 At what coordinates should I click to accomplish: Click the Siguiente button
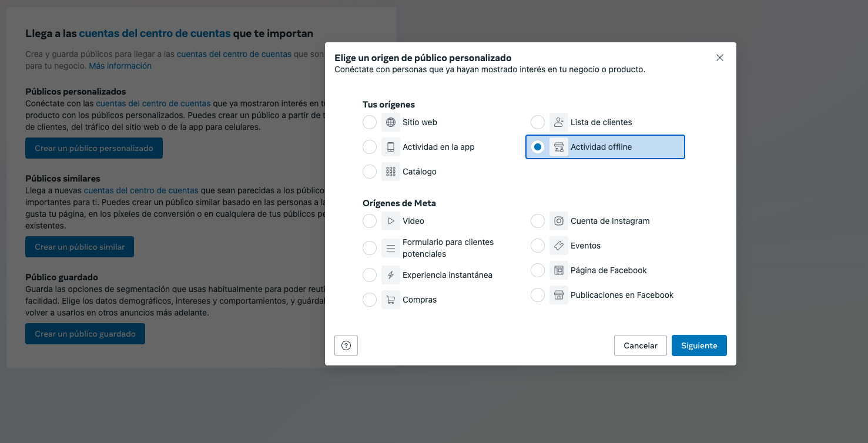tap(699, 345)
